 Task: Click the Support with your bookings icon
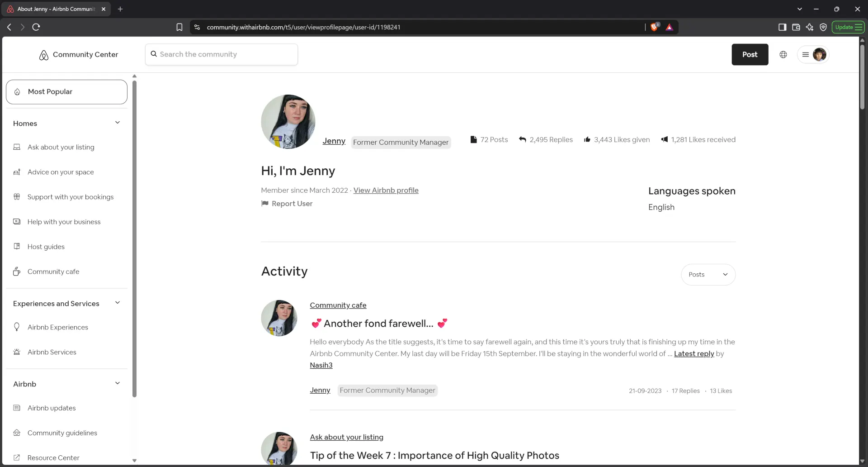click(17, 197)
